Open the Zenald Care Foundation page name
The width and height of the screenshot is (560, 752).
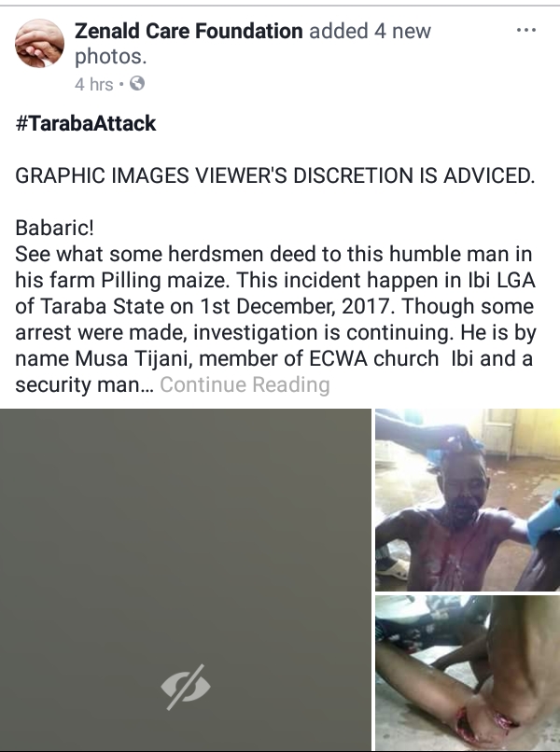click(x=189, y=31)
